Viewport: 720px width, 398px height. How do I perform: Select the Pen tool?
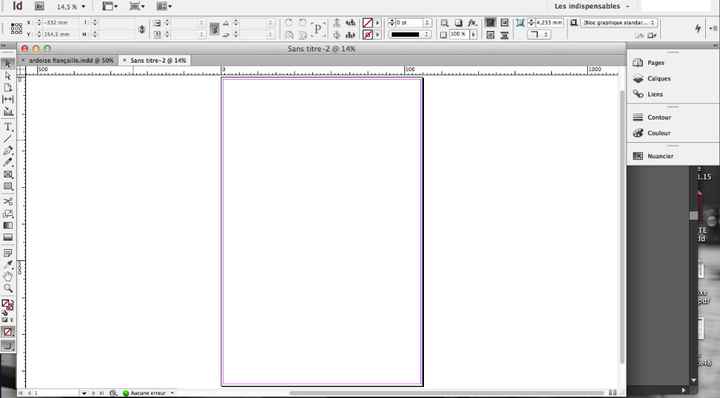[x=8, y=151]
